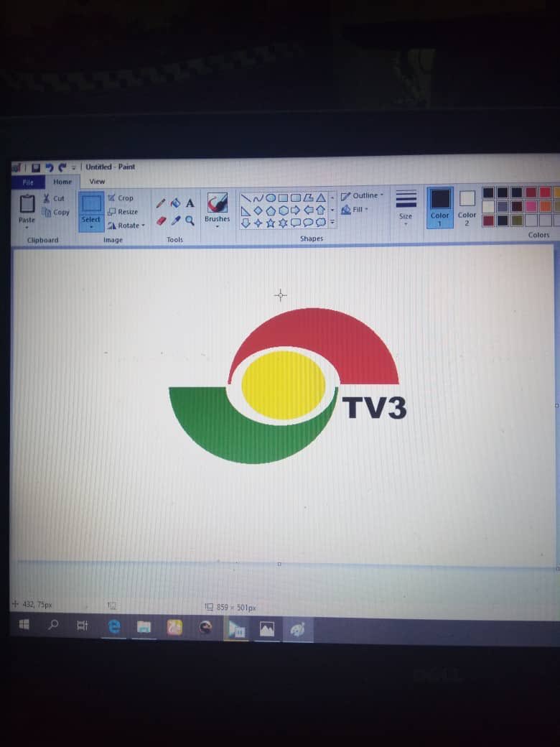Click the Brushes tool button

(x=217, y=208)
